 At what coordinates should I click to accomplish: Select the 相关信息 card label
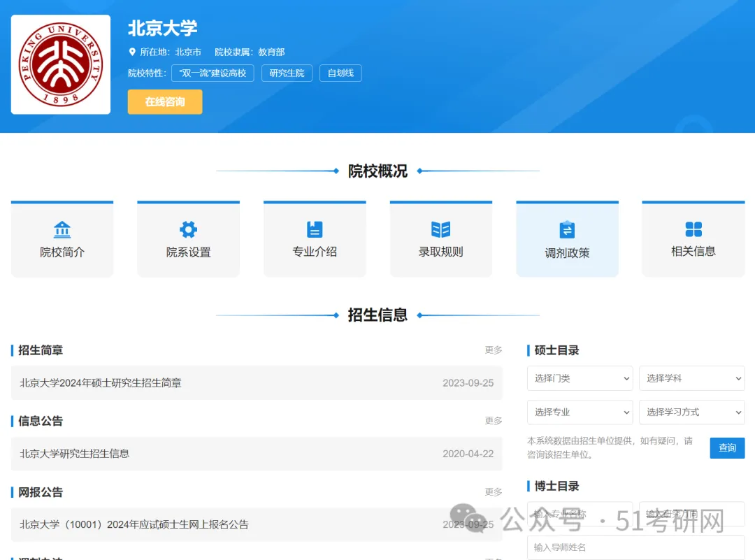click(693, 251)
